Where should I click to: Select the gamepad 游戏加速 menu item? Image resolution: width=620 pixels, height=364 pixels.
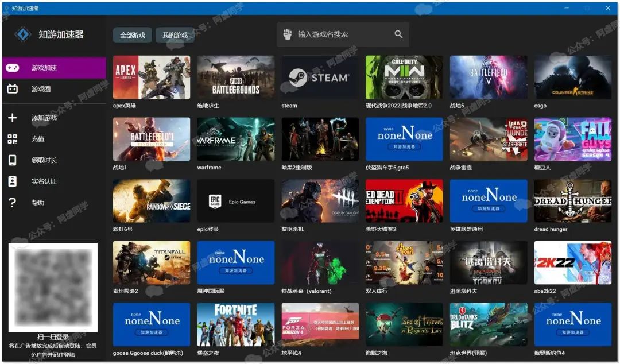point(54,68)
